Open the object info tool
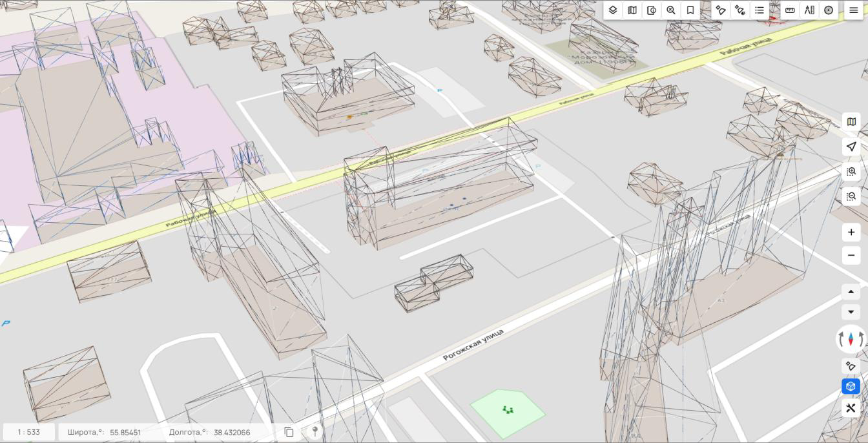868x443 pixels. tap(652, 10)
